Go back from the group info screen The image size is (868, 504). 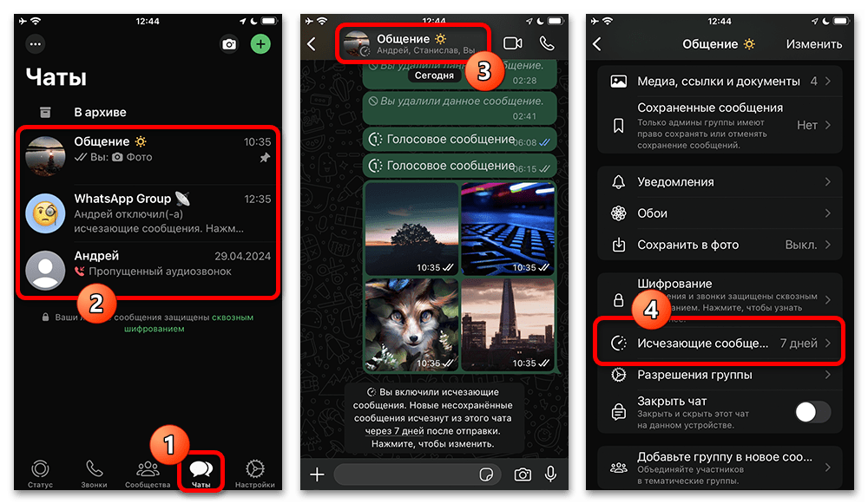[597, 43]
